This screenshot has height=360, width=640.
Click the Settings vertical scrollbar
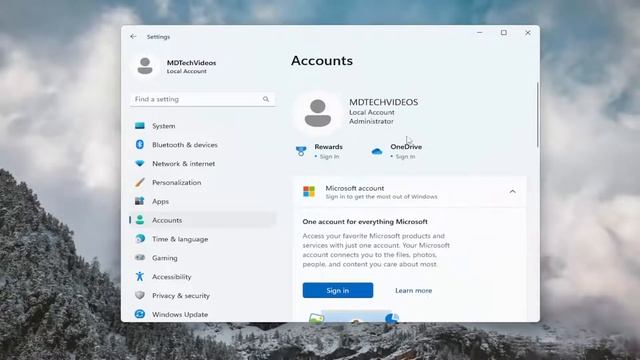click(538, 115)
